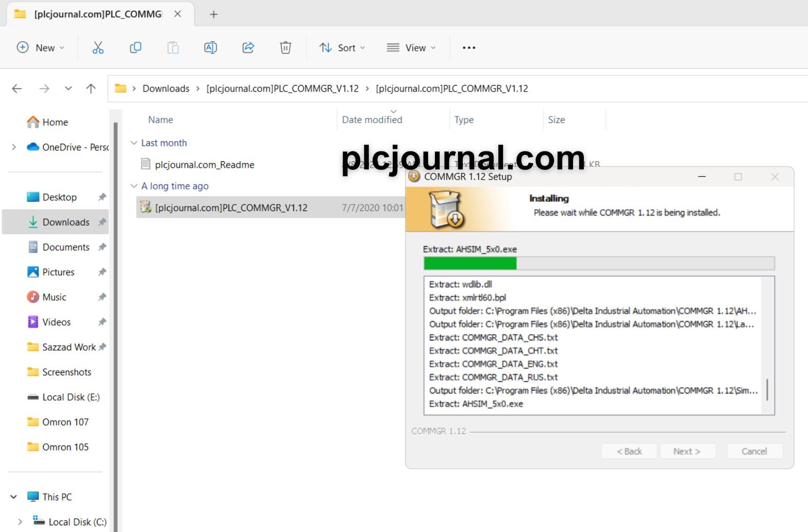
Task: Select log line Extract: wdlib.dll
Action: (x=460, y=284)
